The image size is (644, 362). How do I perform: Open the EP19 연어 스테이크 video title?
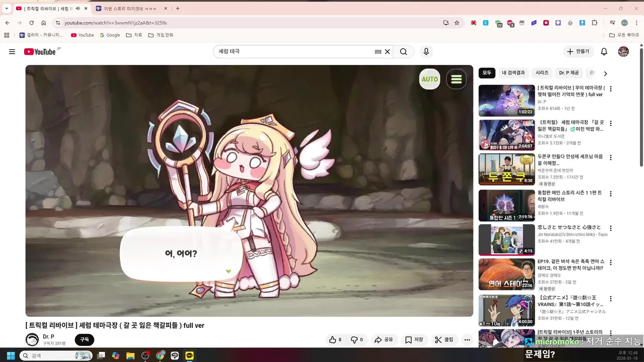[x=571, y=265]
